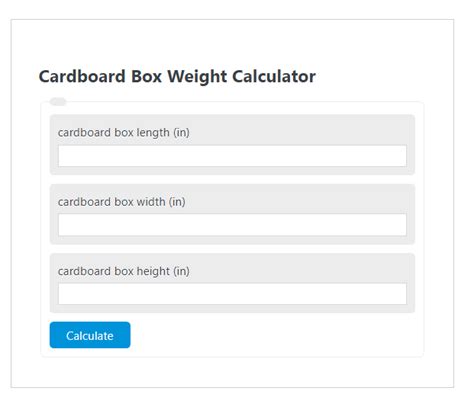Focus the cardboard box height input field
The width and height of the screenshot is (474, 410).
(x=232, y=294)
